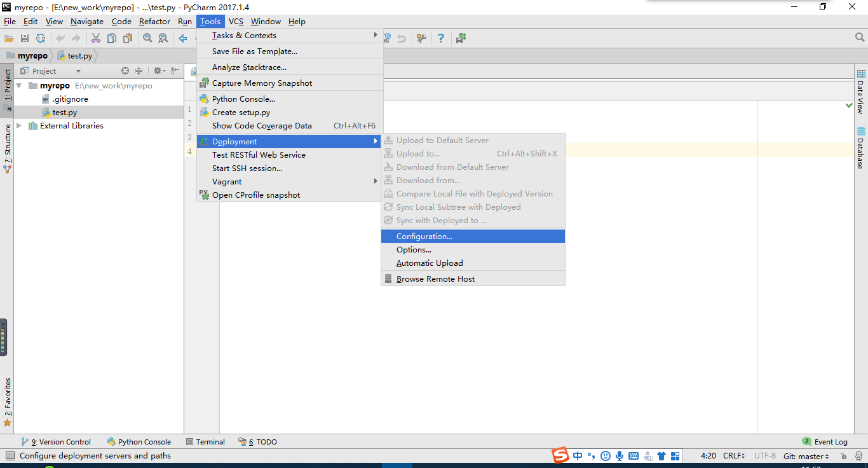Image resolution: width=868 pixels, height=468 pixels.
Task: Select Configuration... in Deployment submenu
Action: point(473,237)
